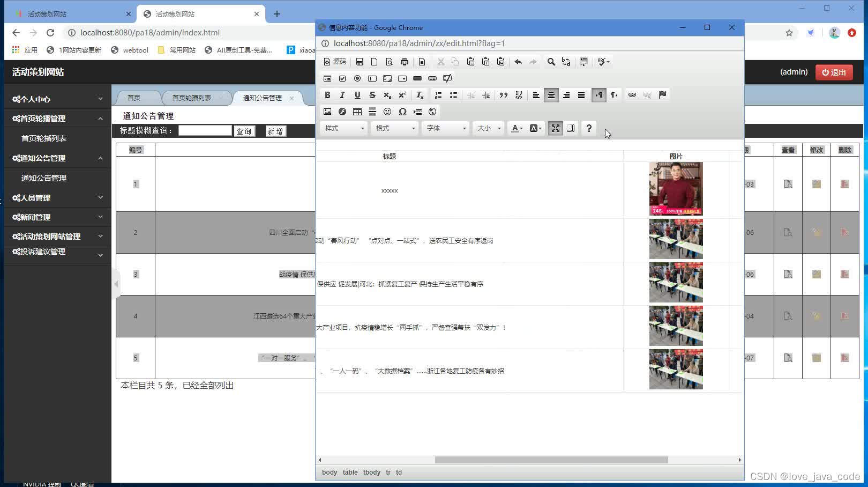This screenshot has height=487, width=868.
Task: Insert a bulleted list
Action: click(453, 95)
